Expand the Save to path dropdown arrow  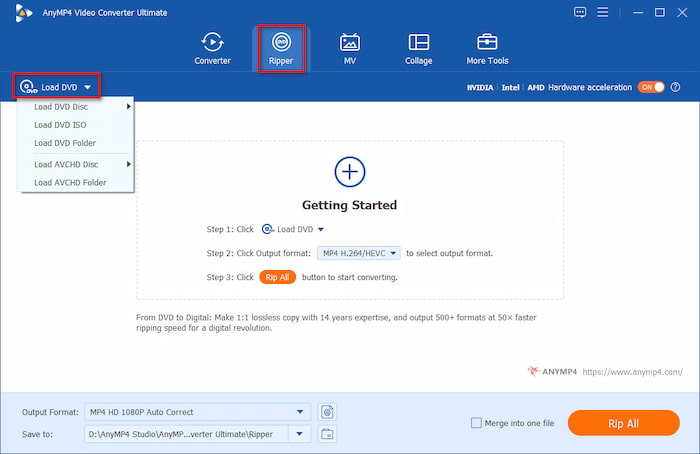click(300, 434)
